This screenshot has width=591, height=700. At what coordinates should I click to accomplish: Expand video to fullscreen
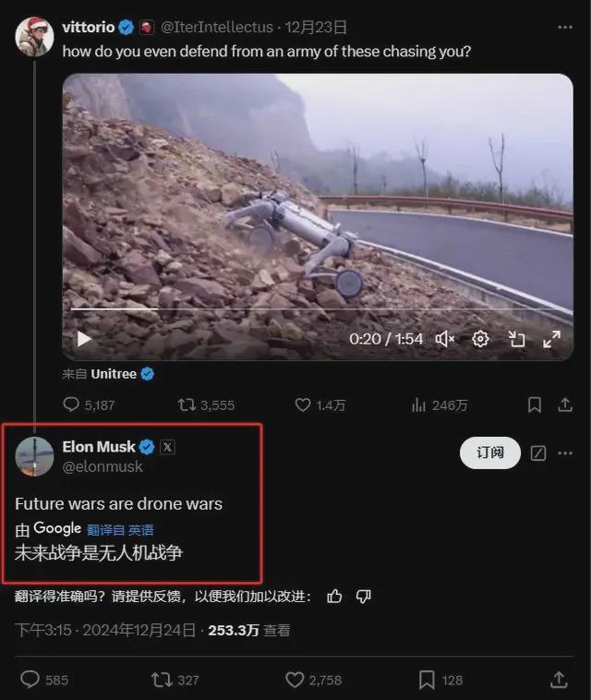tap(551, 339)
